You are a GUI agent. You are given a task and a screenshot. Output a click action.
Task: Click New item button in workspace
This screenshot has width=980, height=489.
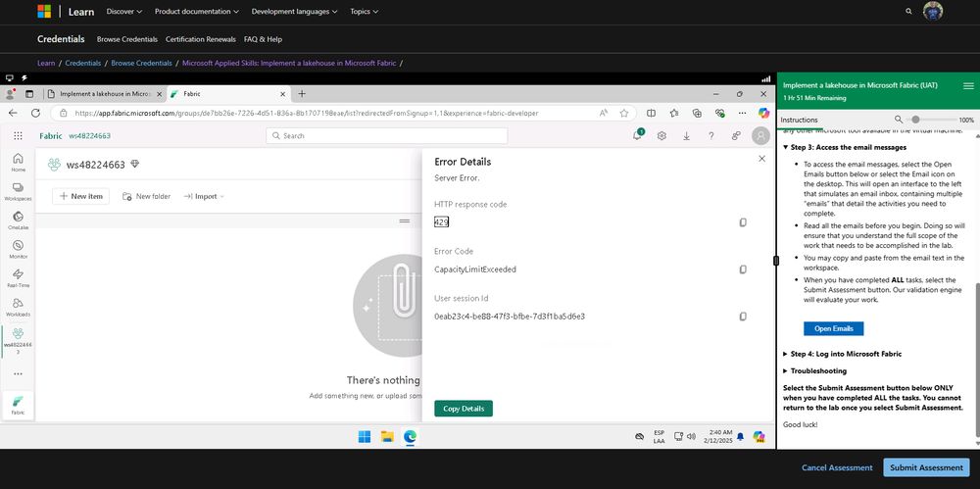coord(80,196)
